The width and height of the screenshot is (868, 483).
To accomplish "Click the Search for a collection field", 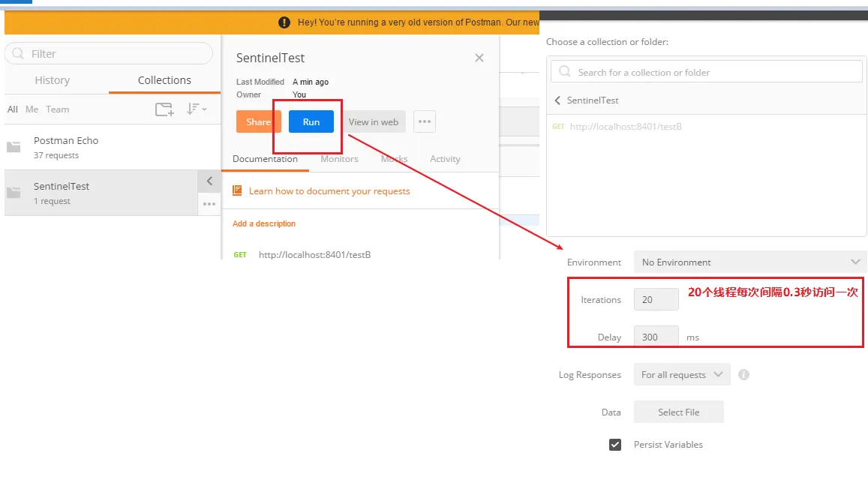I will pyautogui.click(x=707, y=72).
